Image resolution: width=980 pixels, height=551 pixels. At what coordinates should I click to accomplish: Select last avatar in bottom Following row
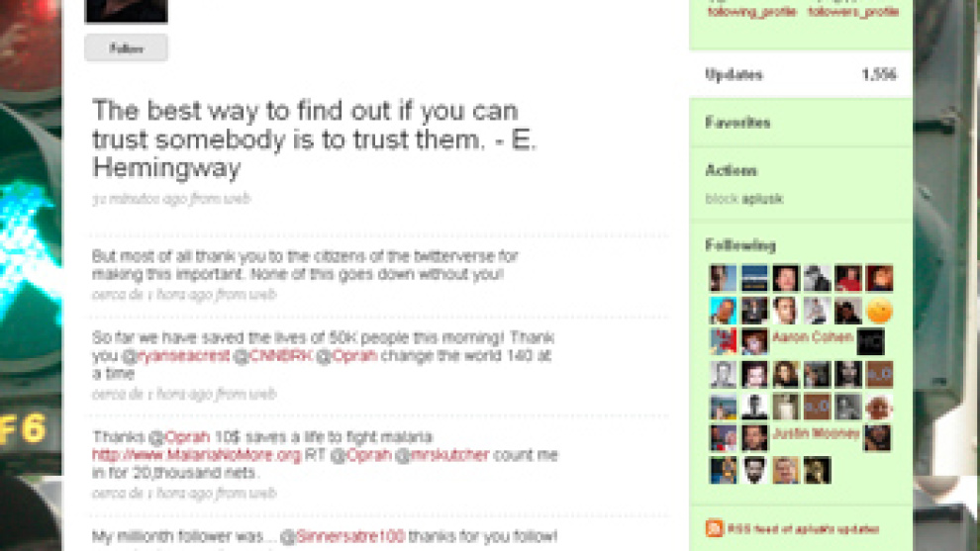(x=817, y=470)
